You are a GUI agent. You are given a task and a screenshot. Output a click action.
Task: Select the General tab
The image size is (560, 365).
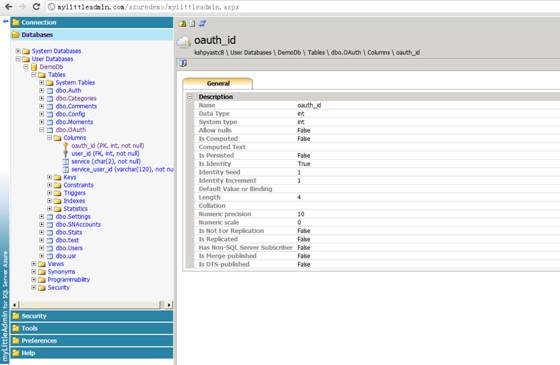218,83
